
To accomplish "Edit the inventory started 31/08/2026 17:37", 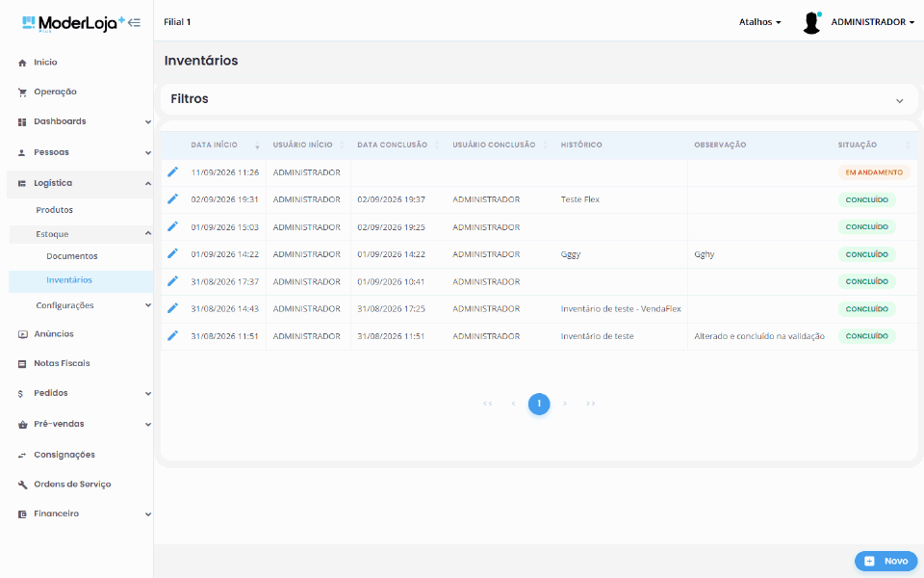I will coord(172,281).
